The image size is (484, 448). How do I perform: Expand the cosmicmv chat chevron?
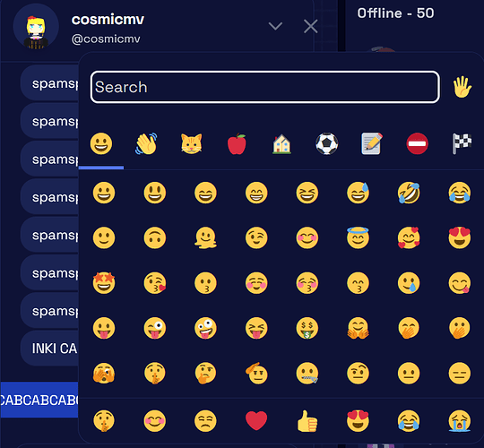tap(275, 26)
